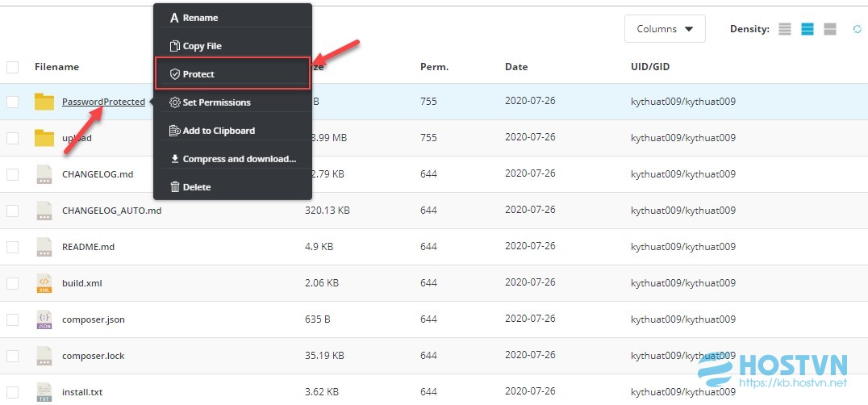Choose Copy File from the context menu
Screen dimensions: 868x405
(x=232, y=46)
